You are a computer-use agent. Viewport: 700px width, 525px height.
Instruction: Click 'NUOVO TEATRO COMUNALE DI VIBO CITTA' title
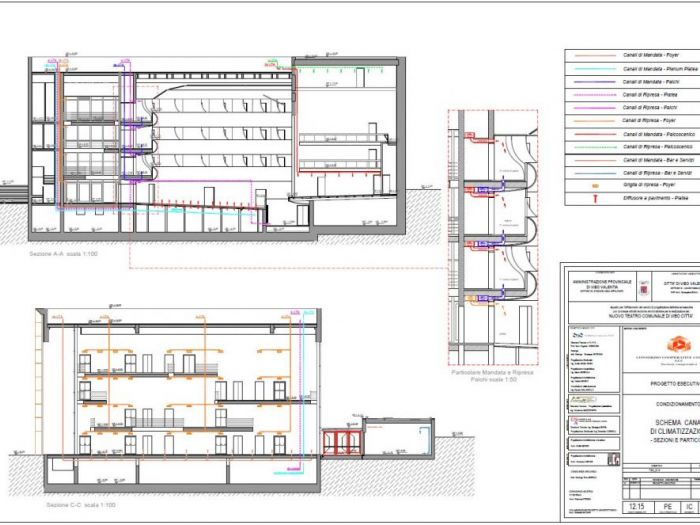click(x=651, y=316)
